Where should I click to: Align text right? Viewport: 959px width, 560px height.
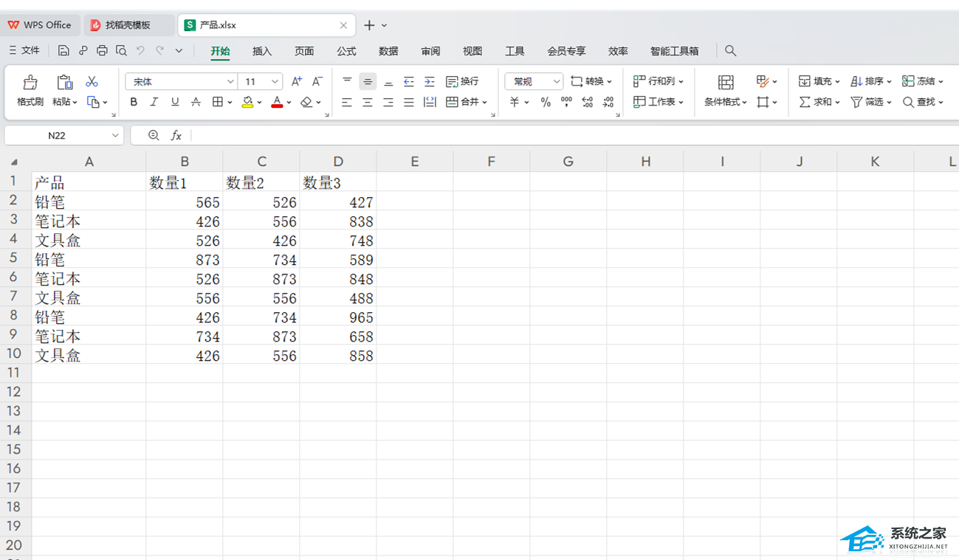tap(388, 102)
